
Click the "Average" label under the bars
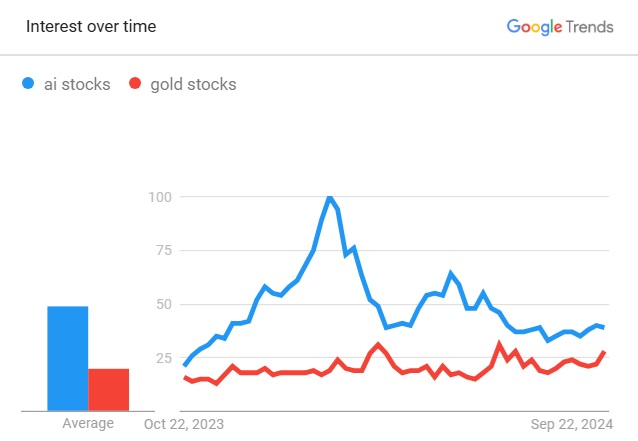[x=88, y=423]
